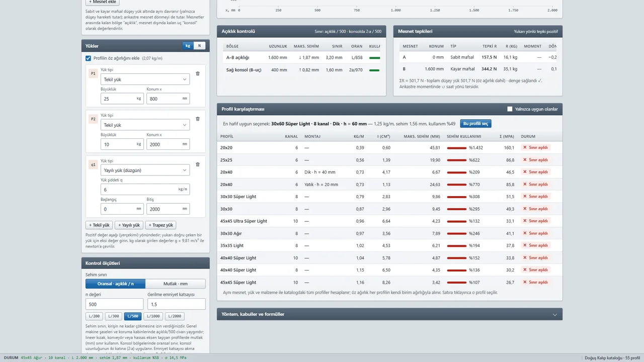Image resolution: width=644 pixels, height=362 pixels.
Task: Switch load units to N
Action: [200, 46]
